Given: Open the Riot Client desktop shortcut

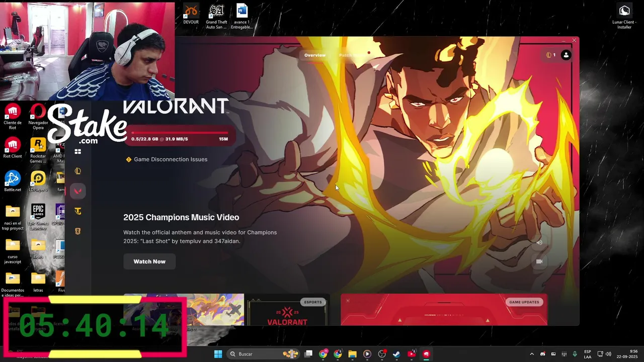Looking at the screenshot, I should coord(13,148).
